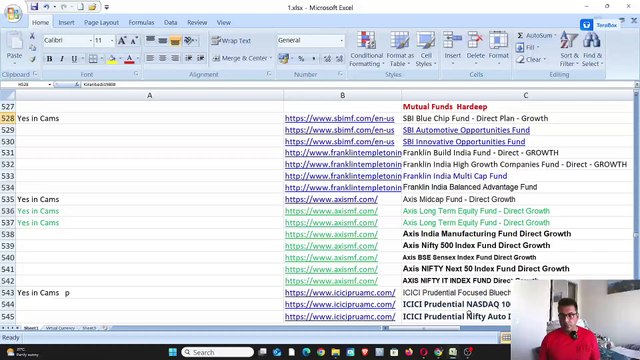The image size is (640, 360).
Task: Click Increase Decimal icon
Action: click(x=327, y=59)
